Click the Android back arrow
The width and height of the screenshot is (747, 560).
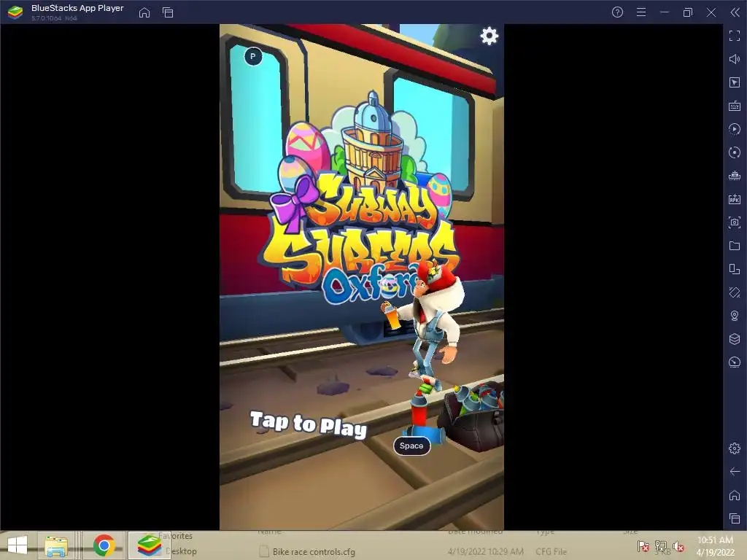pyautogui.click(x=735, y=472)
